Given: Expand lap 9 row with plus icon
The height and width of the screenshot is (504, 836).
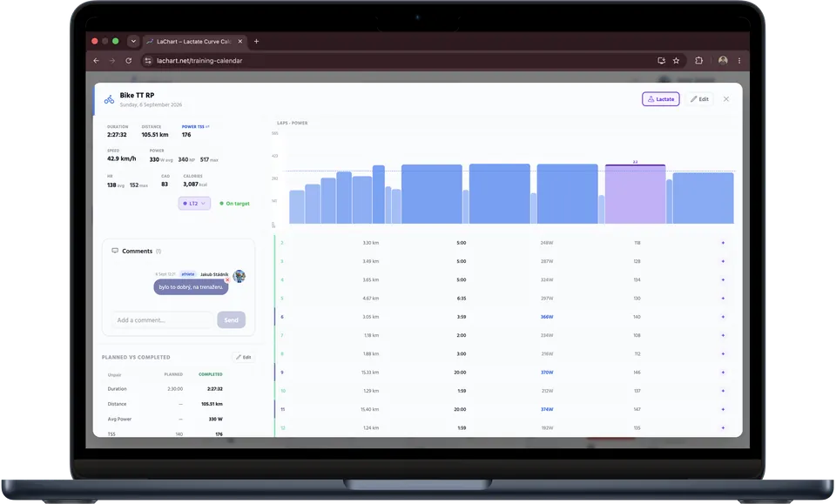Looking at the screenshot, I should coord(723,373).
